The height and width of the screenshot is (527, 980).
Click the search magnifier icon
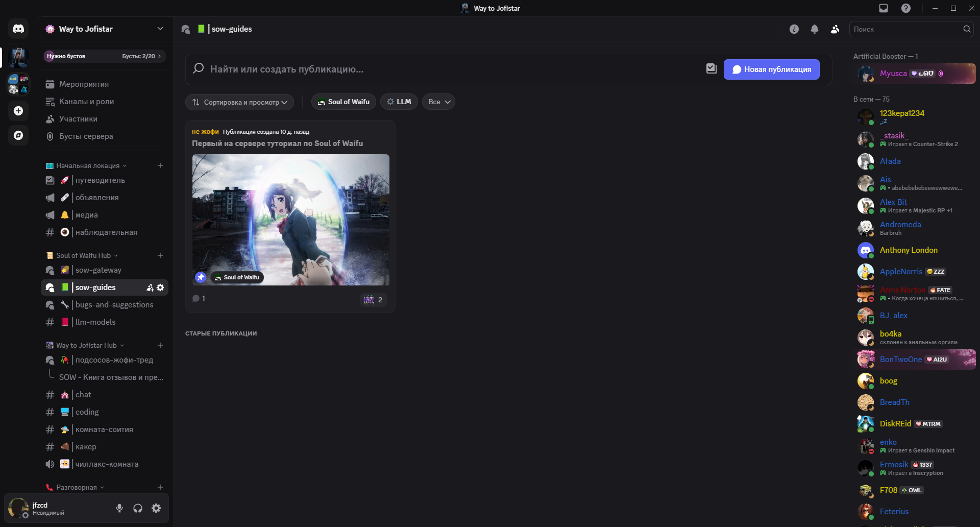coord(967,29)
